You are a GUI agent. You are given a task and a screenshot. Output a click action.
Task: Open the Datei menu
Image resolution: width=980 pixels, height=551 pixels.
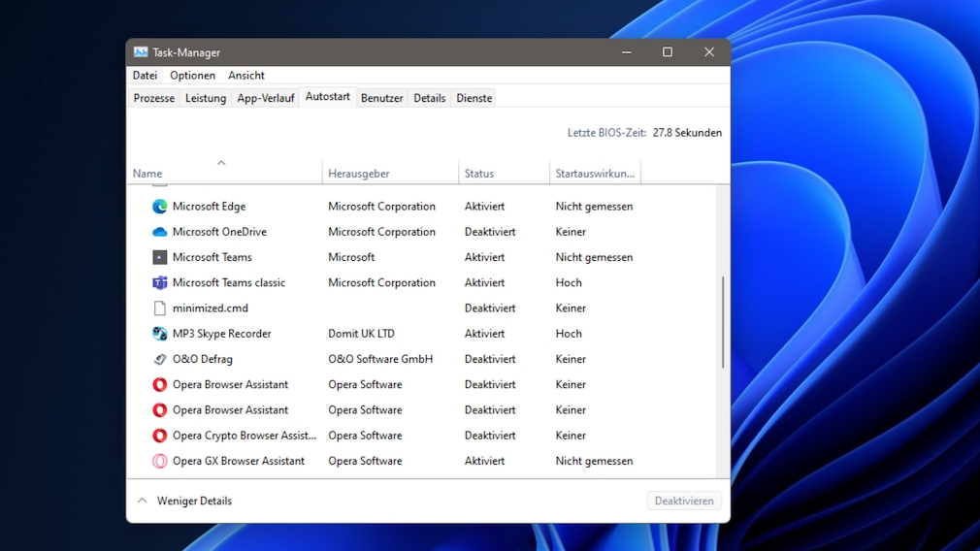tap(145, 76)
